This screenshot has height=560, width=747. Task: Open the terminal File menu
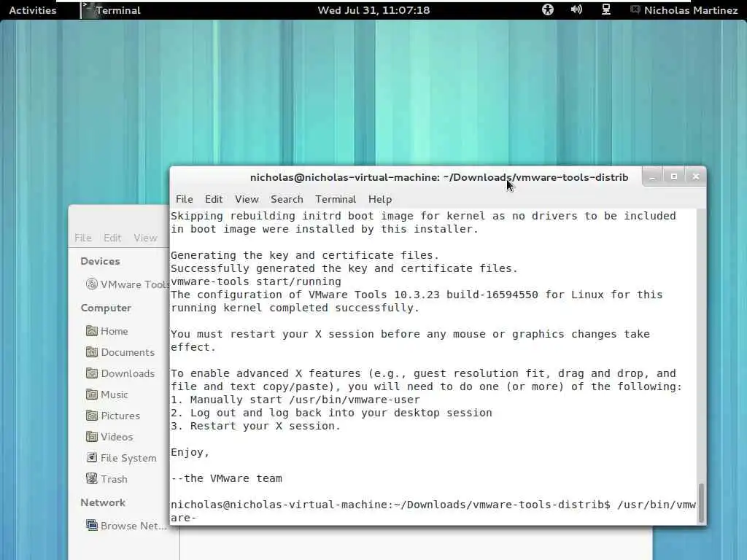(x=185, y=199)
